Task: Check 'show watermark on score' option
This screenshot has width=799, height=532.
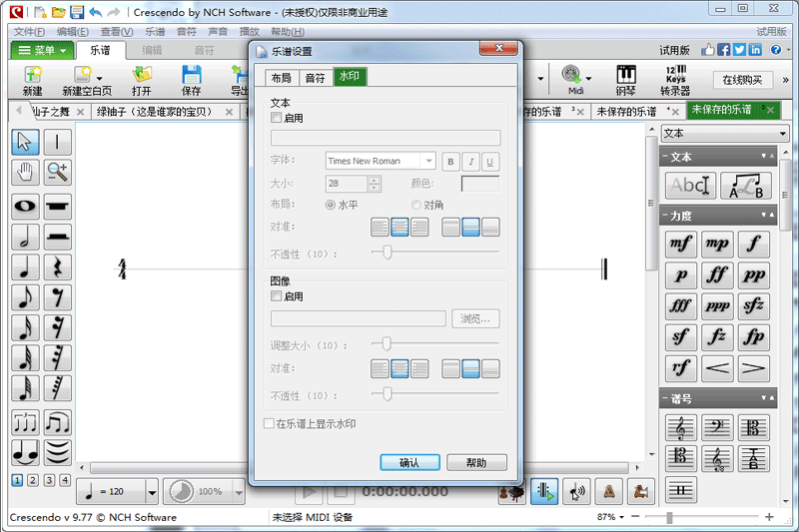Action: 269,423
